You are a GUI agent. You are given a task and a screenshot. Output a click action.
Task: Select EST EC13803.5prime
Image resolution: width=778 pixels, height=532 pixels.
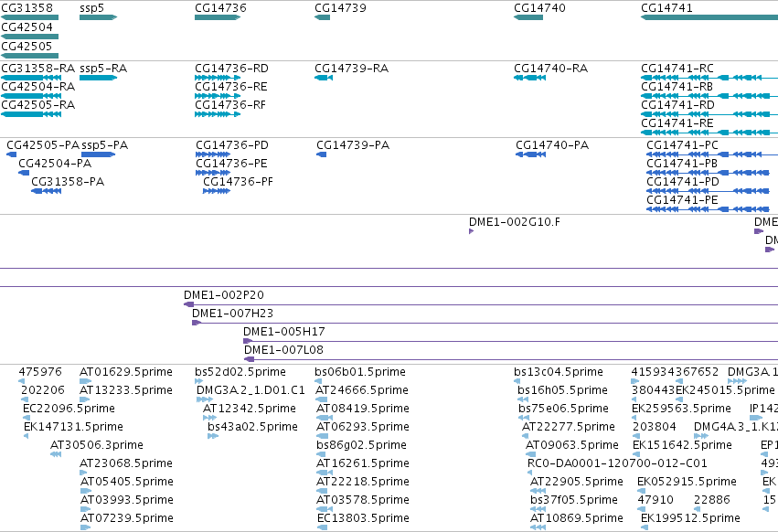[x=323, y=527]
